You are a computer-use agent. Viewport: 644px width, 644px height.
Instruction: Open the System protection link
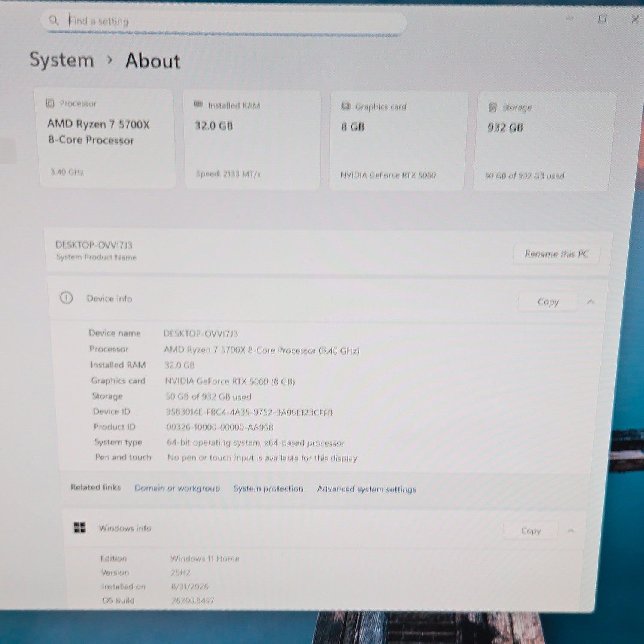pyautogui.click(x=268, y=489)
